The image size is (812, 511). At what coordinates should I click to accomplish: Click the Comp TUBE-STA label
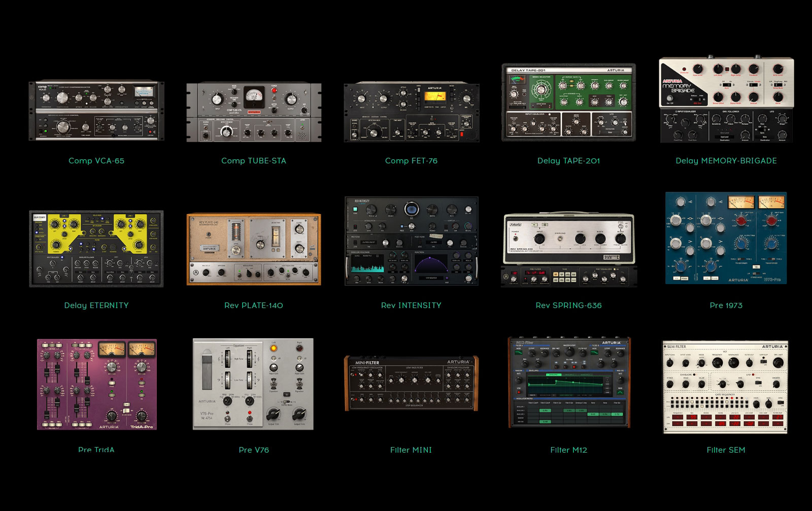click(x=254, y=161)
